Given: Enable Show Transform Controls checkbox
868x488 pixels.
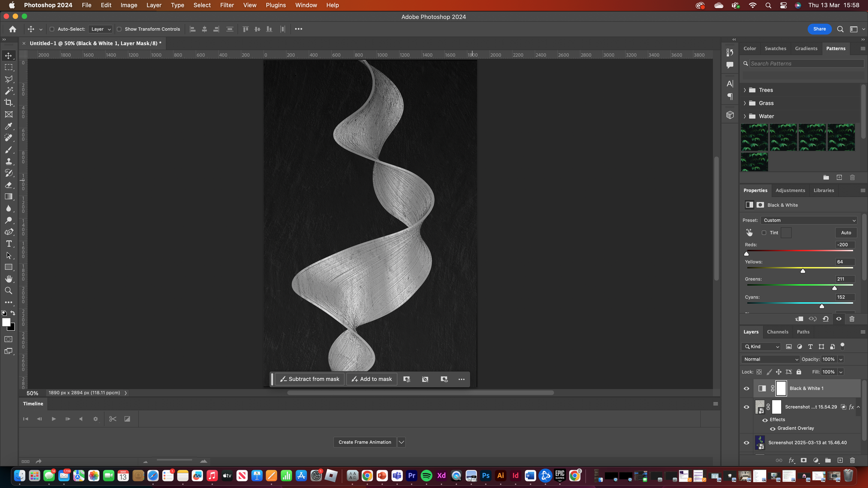Looking at the screenshot, I should [119, 29].
